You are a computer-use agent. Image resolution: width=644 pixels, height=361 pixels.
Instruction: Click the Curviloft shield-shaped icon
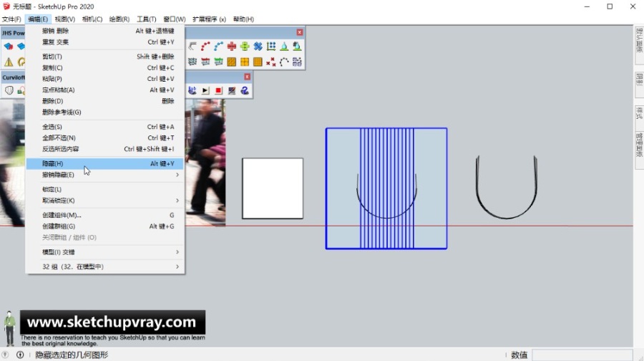(x=9, y=90)
